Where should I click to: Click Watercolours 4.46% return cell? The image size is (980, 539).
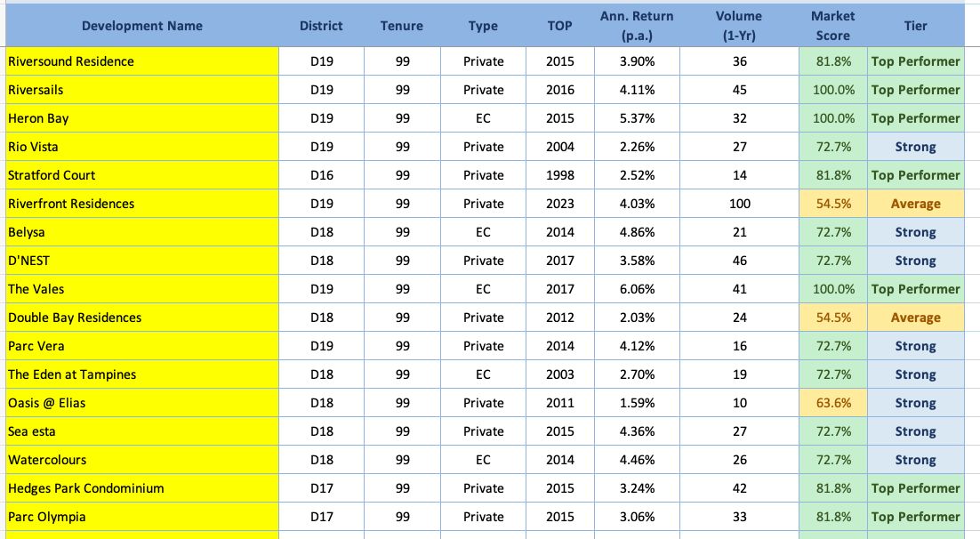point(637,460)
